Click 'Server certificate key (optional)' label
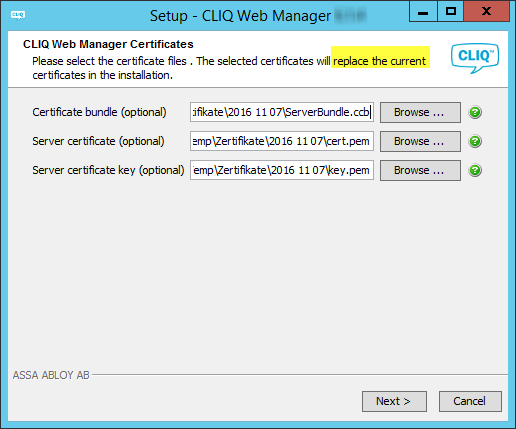Image resolution: width=516 pixels, height=429 pixels. click(108, 170)
